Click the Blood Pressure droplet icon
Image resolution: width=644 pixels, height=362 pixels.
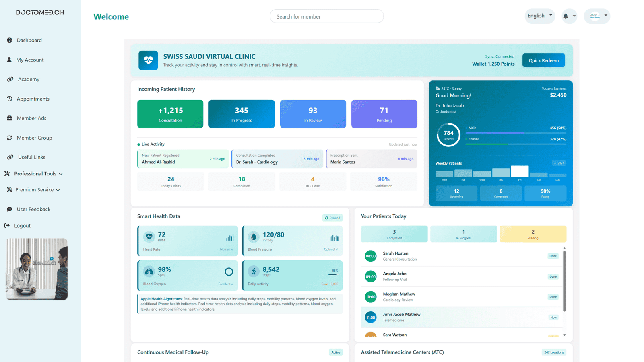click(254, 237)
